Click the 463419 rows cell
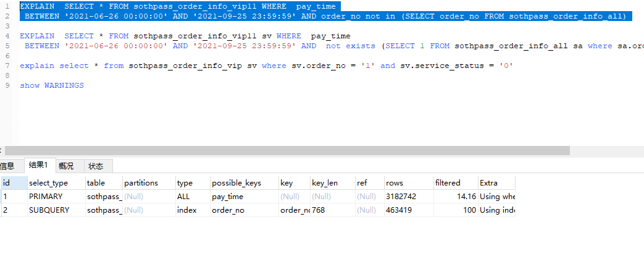Viewport: 644px width, 256px height. [409, 210]
